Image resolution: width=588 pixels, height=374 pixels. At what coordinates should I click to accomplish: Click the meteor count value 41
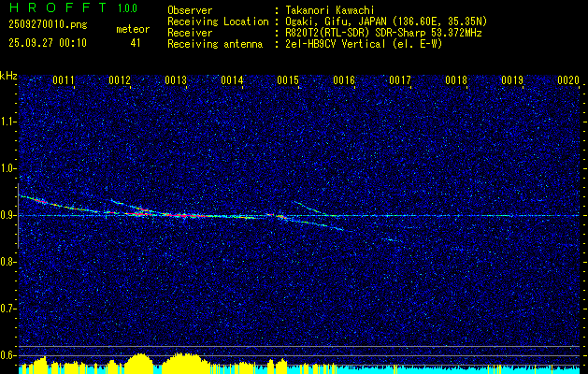click(x=136, y=43)
